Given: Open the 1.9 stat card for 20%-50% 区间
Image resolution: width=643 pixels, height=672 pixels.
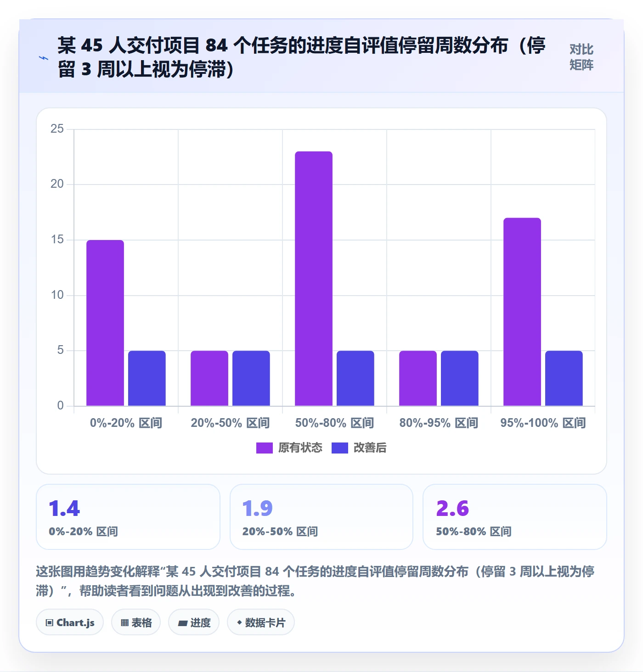Looking at the screenshot, I should (321, 517).
